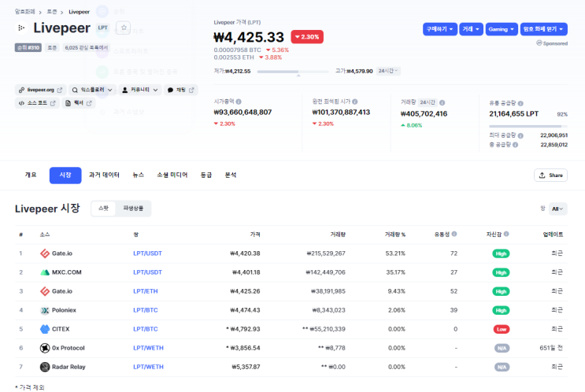Viewport: 585px width, 392px height.
Task: Go to 암호화폐 breadcrumb link
Action: (24, 12)
